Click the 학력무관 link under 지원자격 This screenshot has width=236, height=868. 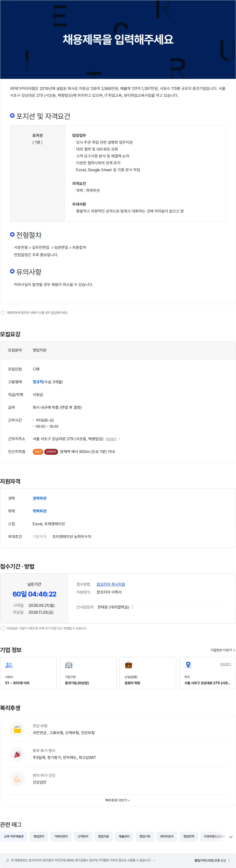39,511
